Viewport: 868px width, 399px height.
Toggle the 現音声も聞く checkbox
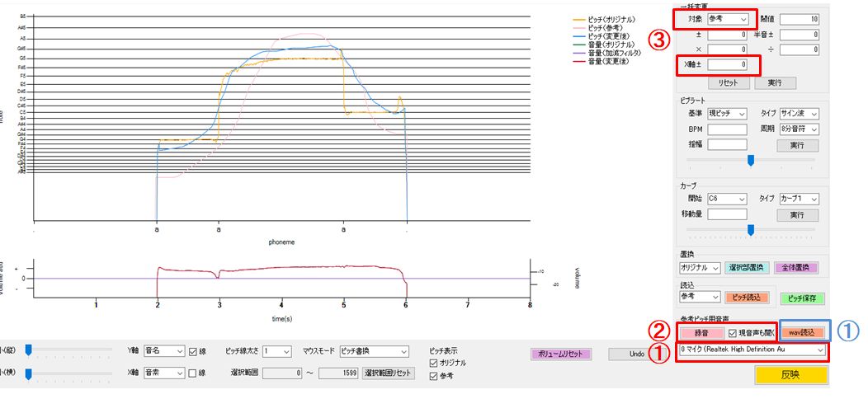(x=732, y=333)
